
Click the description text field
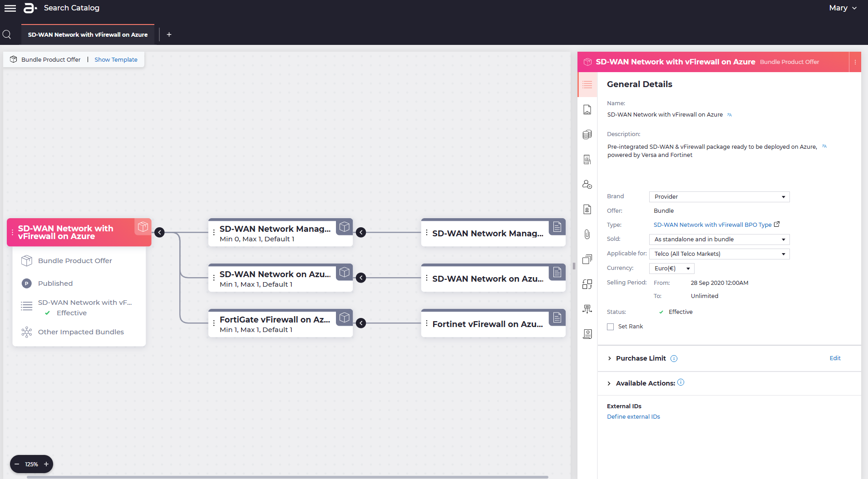pos(713,151)
